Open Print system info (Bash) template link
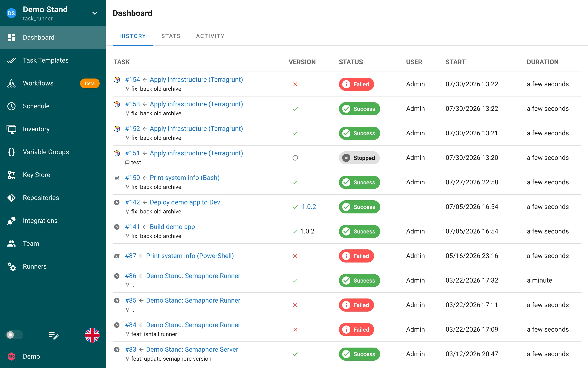This screenshot has height=368, width=588. [185, 178]
